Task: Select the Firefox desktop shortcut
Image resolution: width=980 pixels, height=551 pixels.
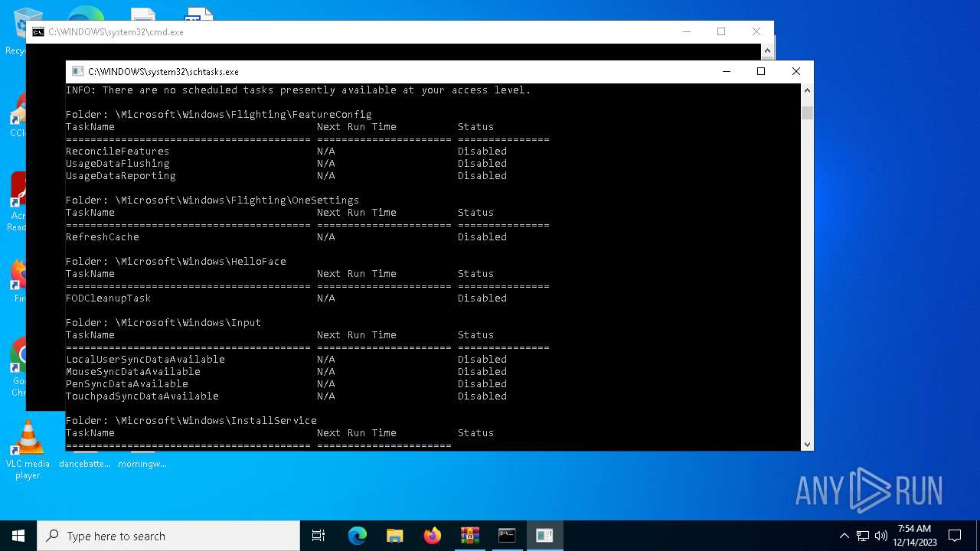Action: [x=17, y=282]
